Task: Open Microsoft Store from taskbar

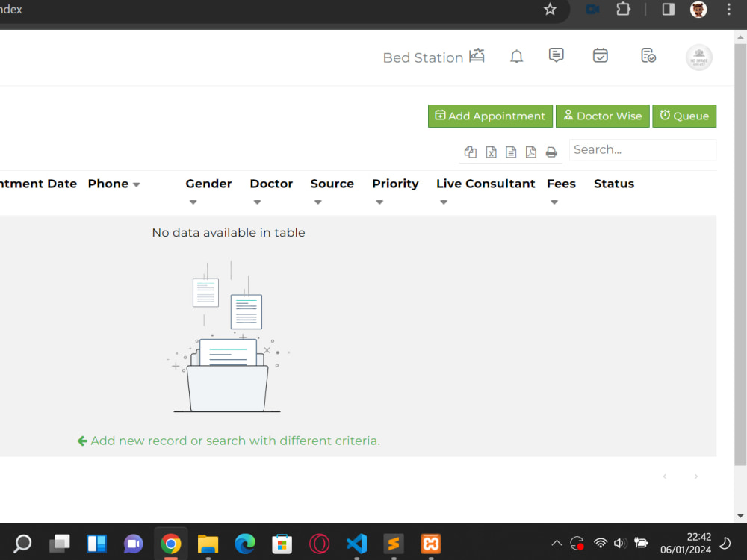Action: (282, 544)
